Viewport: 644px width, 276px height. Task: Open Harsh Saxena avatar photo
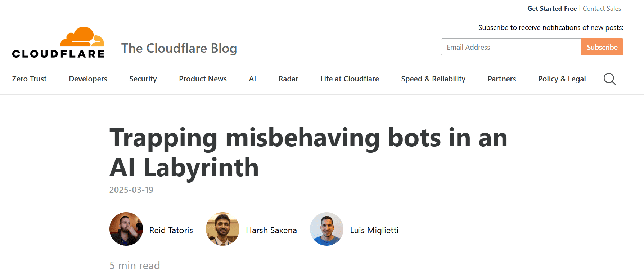[x=222, y=229]
